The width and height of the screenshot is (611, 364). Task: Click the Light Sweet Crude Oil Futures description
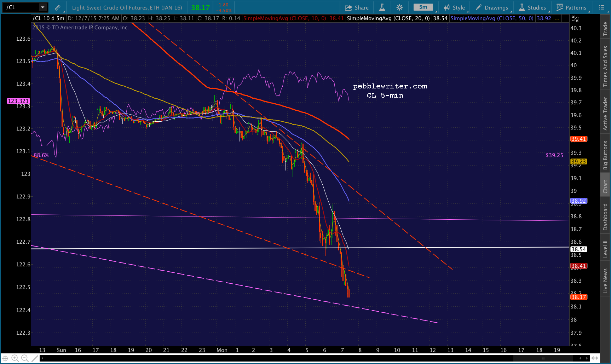pos(127,7)
